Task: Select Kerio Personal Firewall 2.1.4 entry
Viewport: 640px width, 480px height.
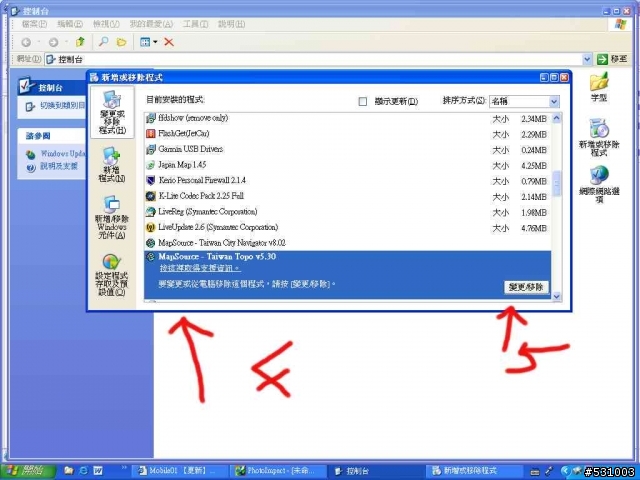Action: [x=347, y=180]
